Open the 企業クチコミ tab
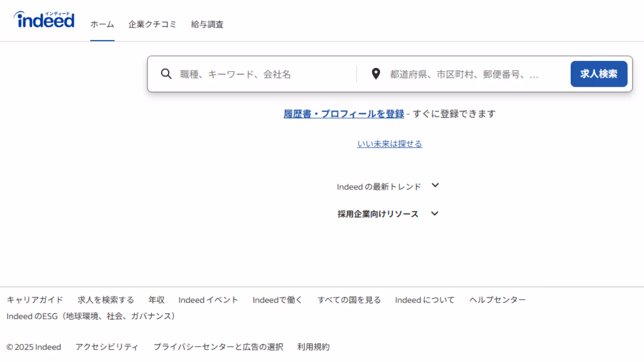 click(x=153, y=25)
